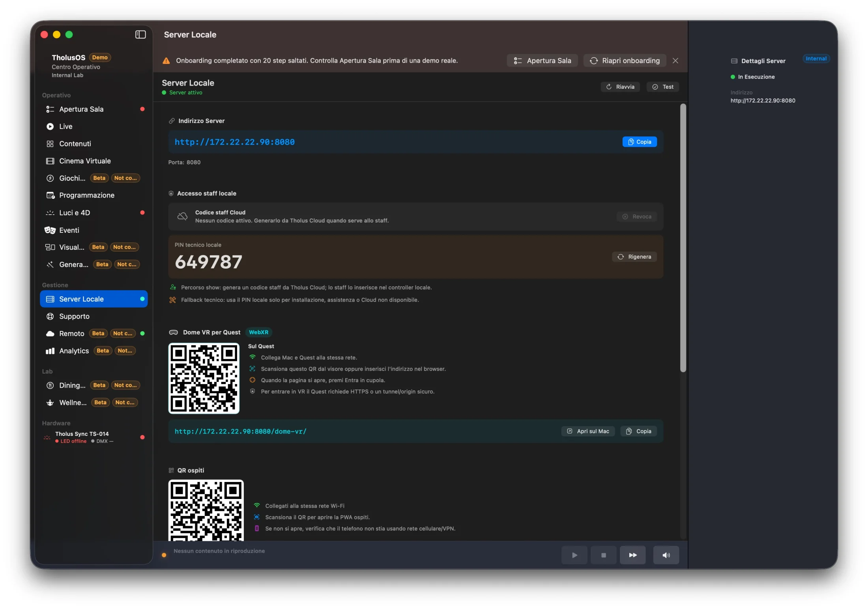Mute using the speaker volume icon
The width and height of the screenshot is (868, 609).
pos(666,555)
